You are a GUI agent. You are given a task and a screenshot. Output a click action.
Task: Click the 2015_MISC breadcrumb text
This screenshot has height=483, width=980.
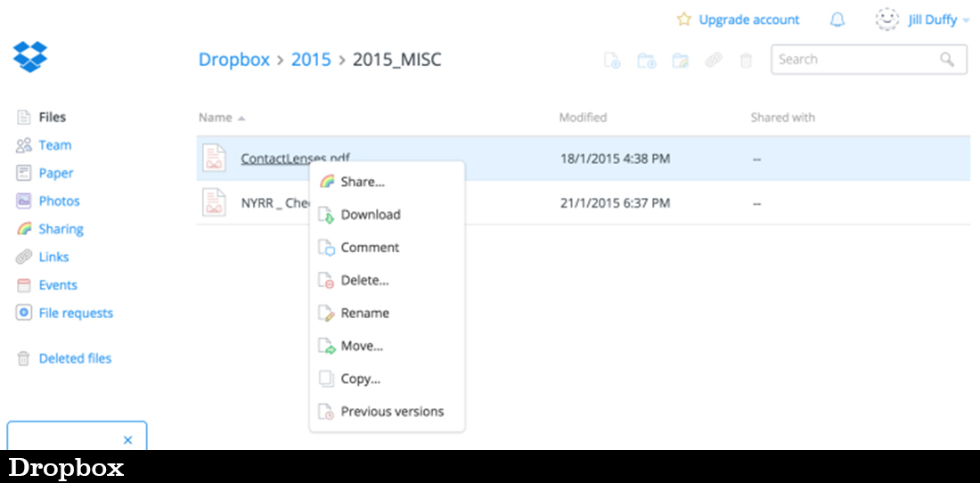[396, 60]
